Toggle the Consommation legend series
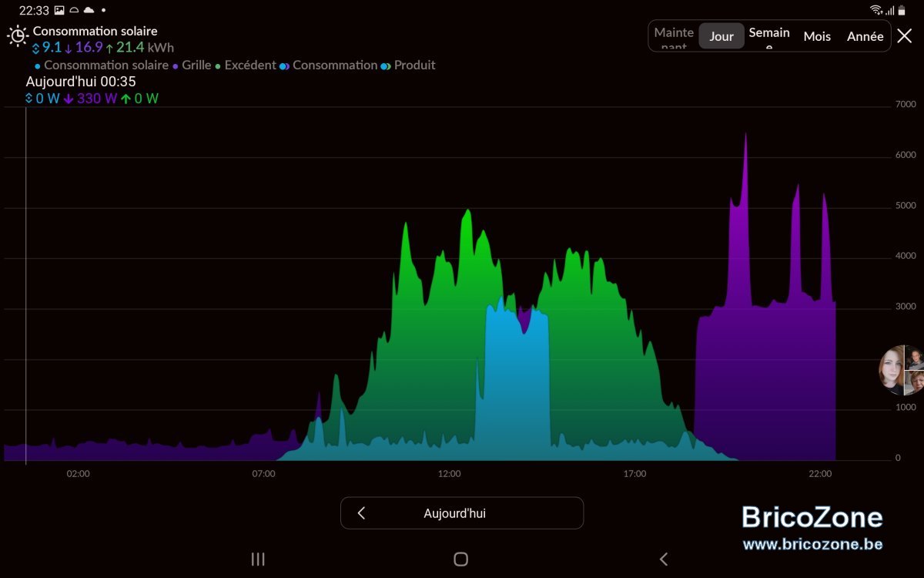 (x=329, y=66)
